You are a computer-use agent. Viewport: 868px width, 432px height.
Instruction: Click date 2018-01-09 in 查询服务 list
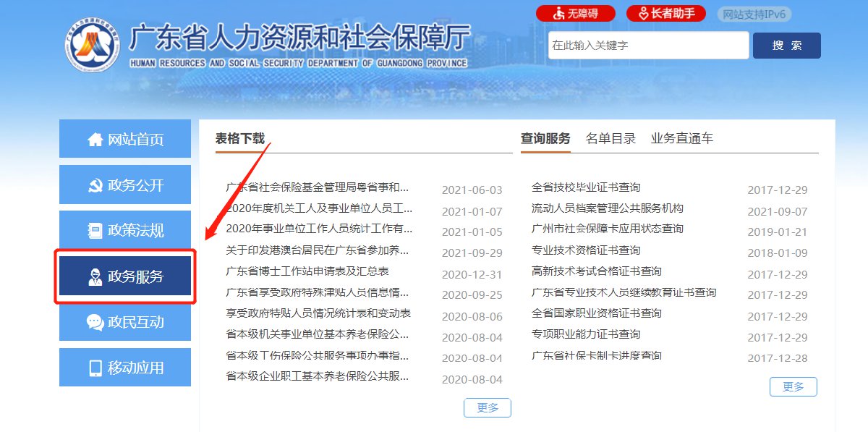(x=778, y=253)
